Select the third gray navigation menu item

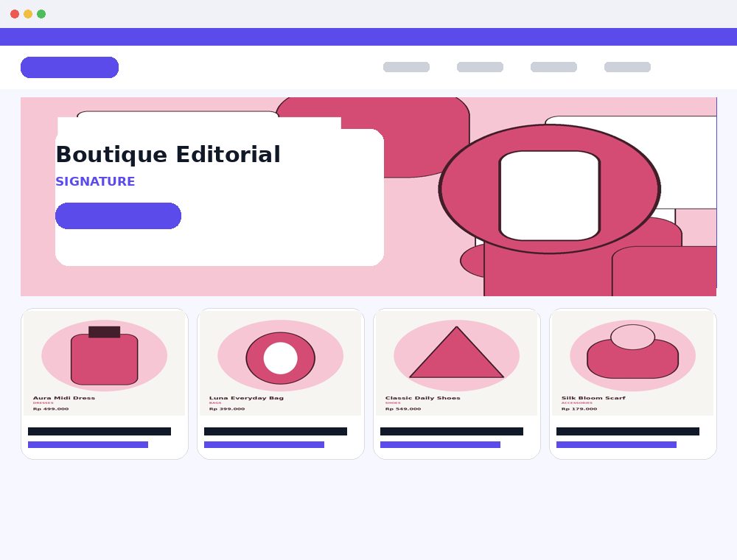pyautogui.click(x=553, y=67)
